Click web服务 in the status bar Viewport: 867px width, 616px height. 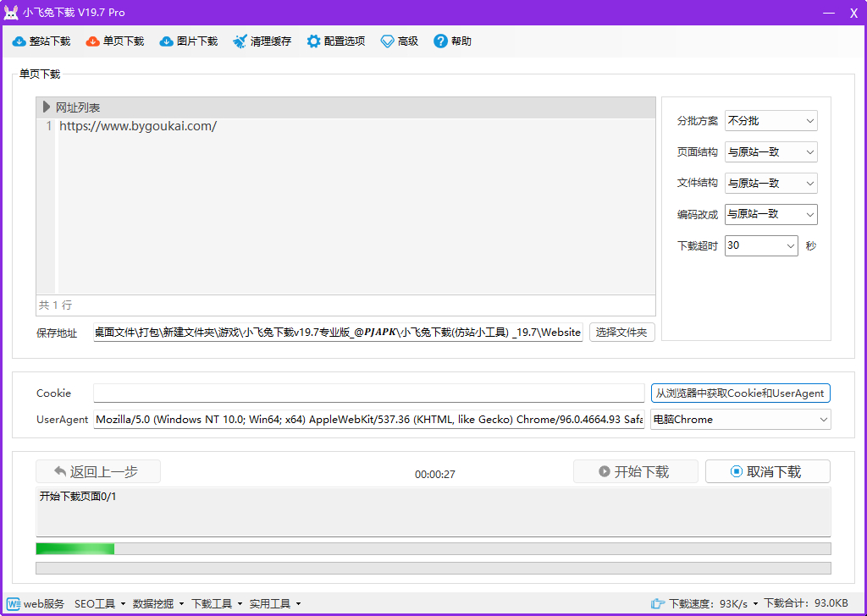coord(36,604)
